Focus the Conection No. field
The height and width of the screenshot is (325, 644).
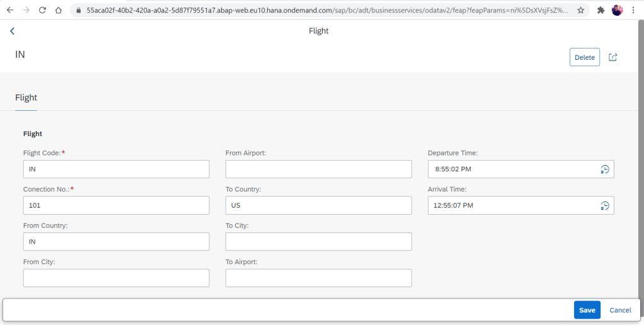(x=116, y=205)
